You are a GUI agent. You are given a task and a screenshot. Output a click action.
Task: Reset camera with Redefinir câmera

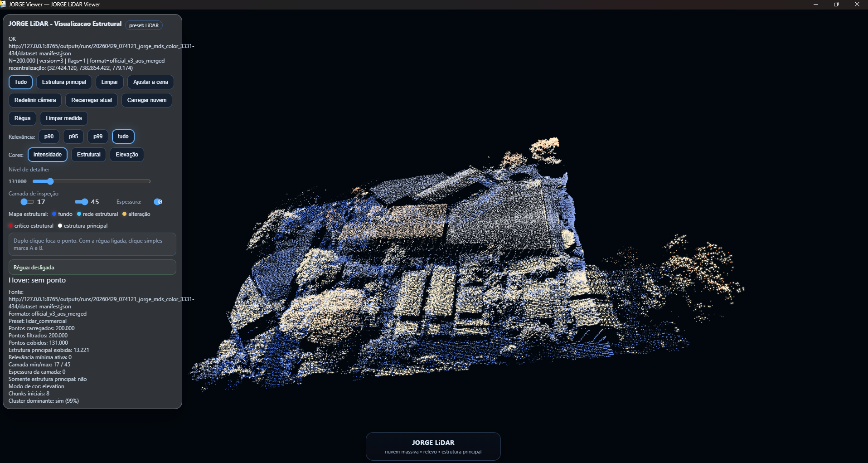point(35,100)
